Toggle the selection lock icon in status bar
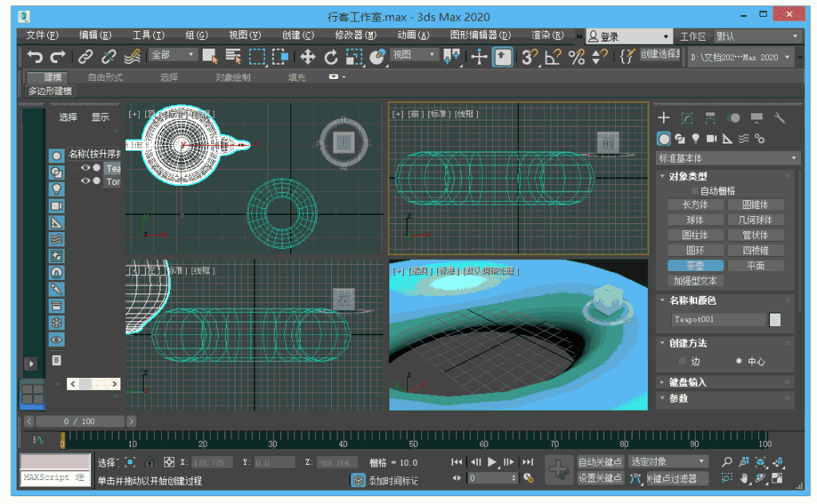This screenshot has height=504, width=817. click(149, 462)
